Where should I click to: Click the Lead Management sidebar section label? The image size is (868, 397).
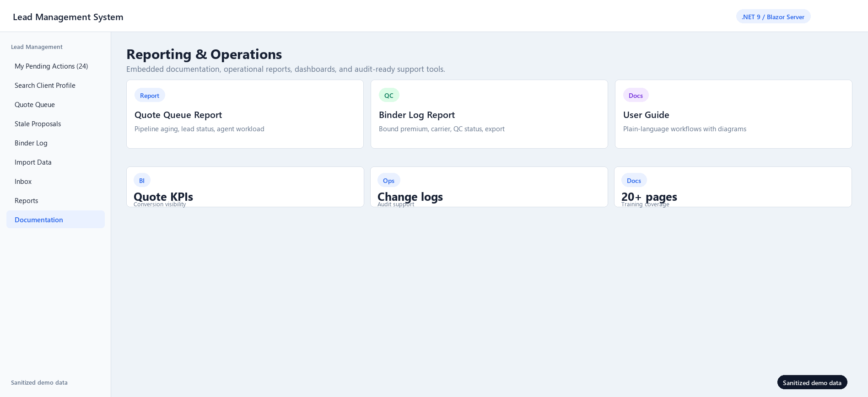click(x=37, y=47)
